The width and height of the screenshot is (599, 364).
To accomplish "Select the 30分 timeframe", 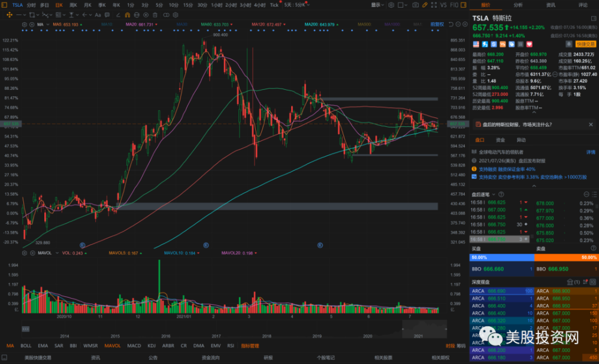I will tap(202, 5).
